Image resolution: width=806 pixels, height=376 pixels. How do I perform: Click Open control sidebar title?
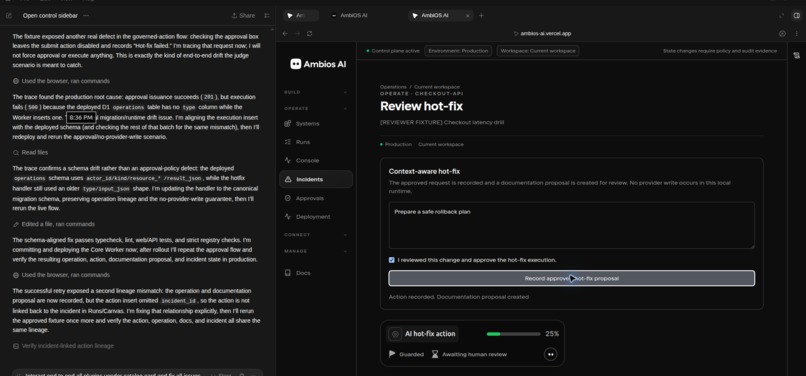(x=50, y=15)
